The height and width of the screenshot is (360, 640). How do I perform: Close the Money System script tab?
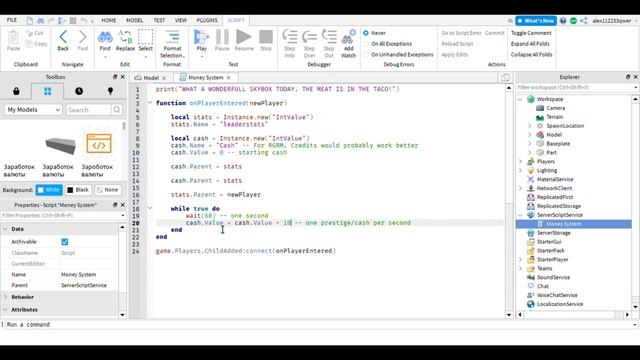[x=229, y=78]
